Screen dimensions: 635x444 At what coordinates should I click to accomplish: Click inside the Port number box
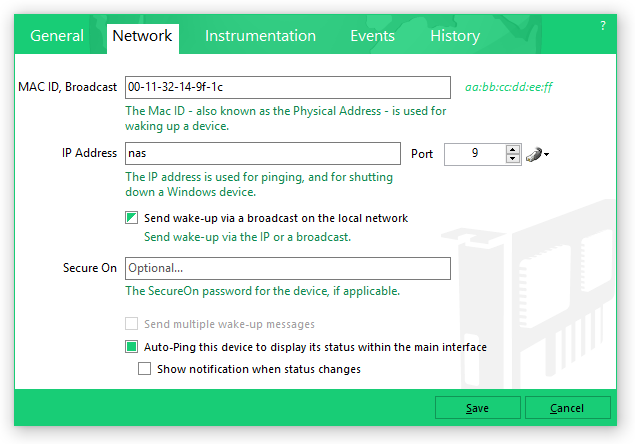point(473,154)
